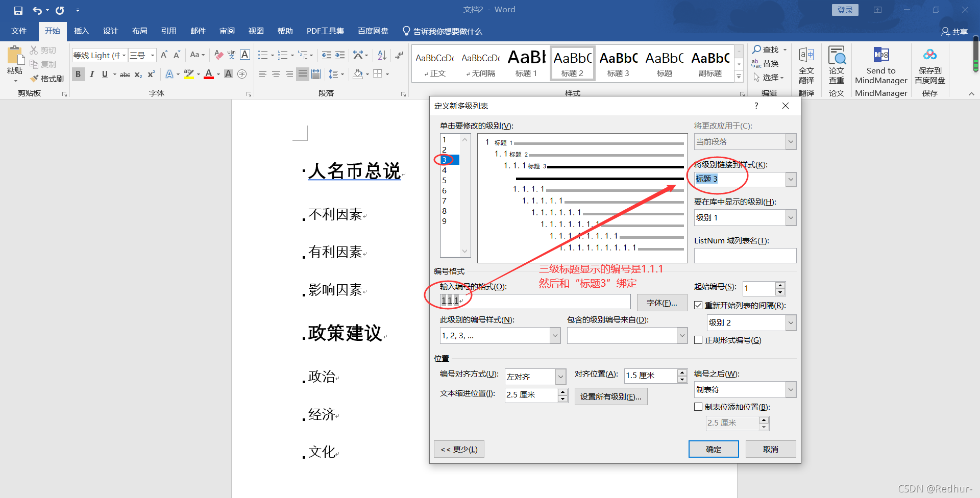Clear all formatting icon
The height and width of the screenshot is (498, 980).
[218, 55]
